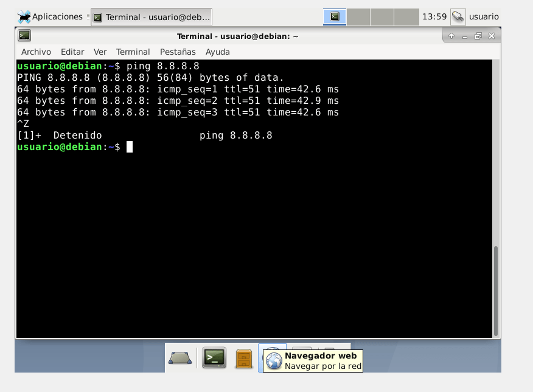Click the Show Desktop icon in dock
This screenshot has height=392, width=533.
click(x=179, y=358)
